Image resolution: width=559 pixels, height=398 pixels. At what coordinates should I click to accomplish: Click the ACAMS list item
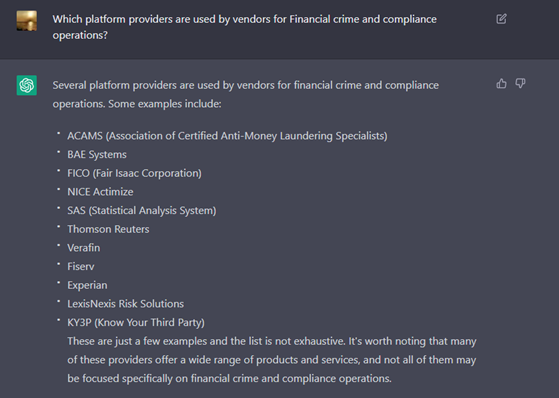click(227, 136)
